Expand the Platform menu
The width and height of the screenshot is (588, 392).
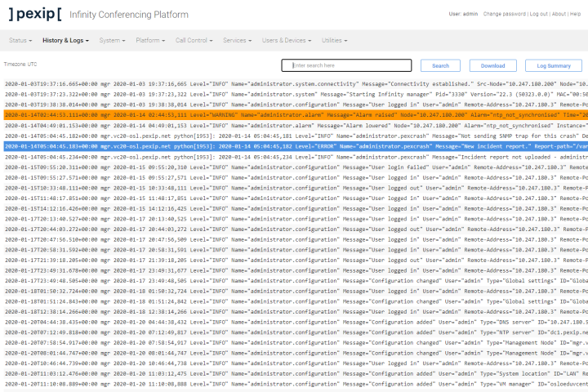(150, 40)
